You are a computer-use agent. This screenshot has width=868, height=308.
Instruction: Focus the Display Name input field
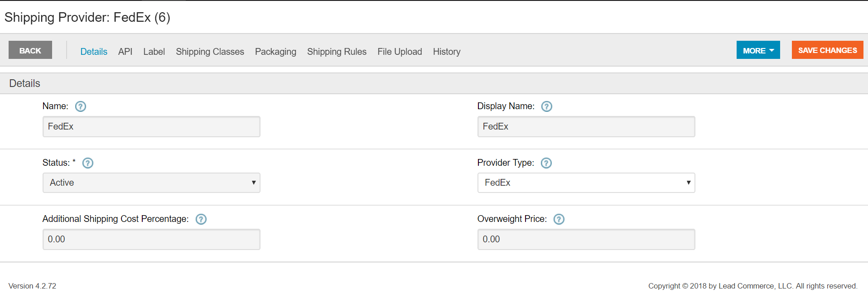click(586, 126)
